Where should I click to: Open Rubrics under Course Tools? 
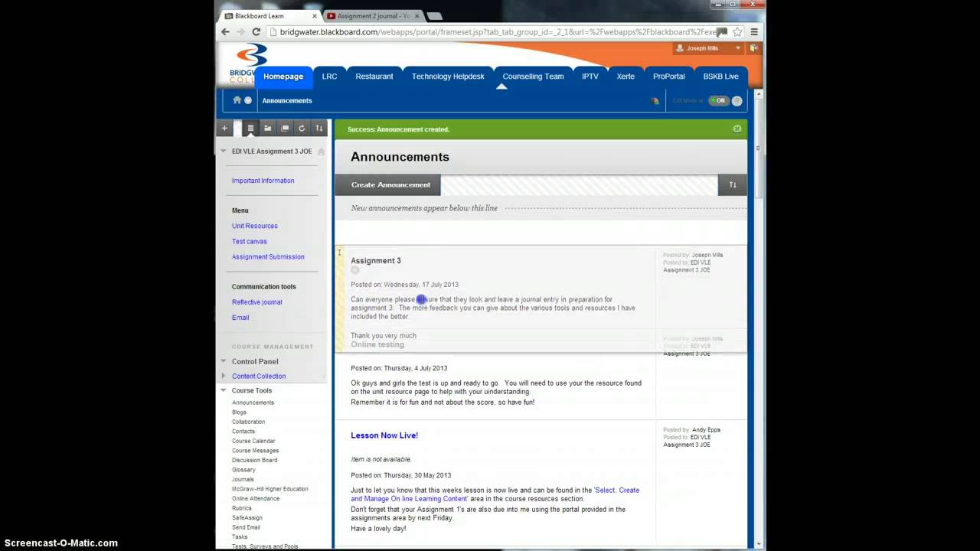coord(241,508)
